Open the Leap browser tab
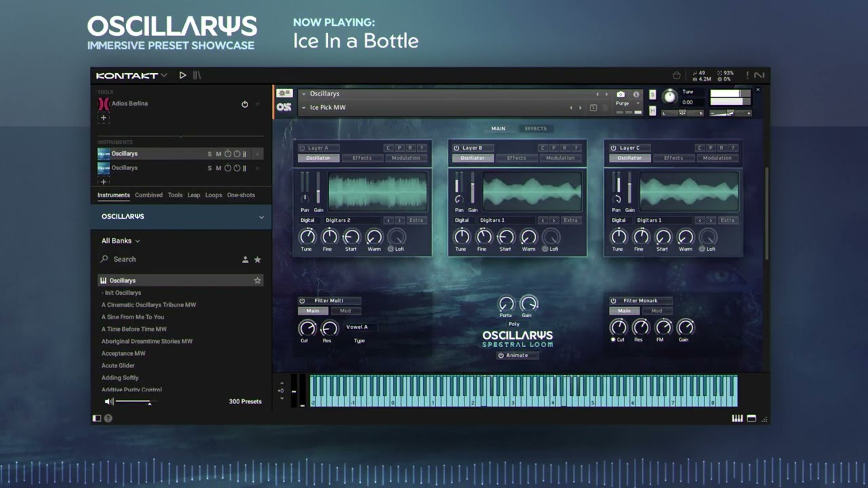 pyautogui.click(x=194, y=195)
